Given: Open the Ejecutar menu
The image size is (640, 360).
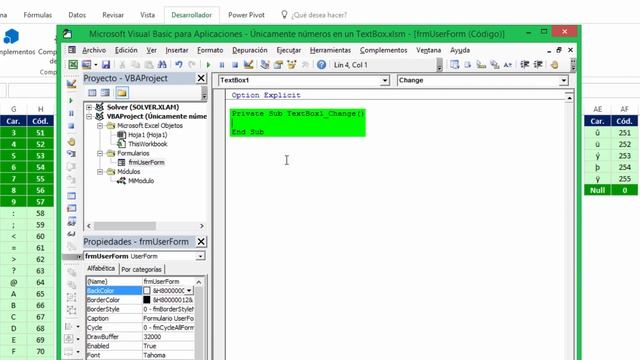Looking at the screenshot, I should tap(289, 50).
